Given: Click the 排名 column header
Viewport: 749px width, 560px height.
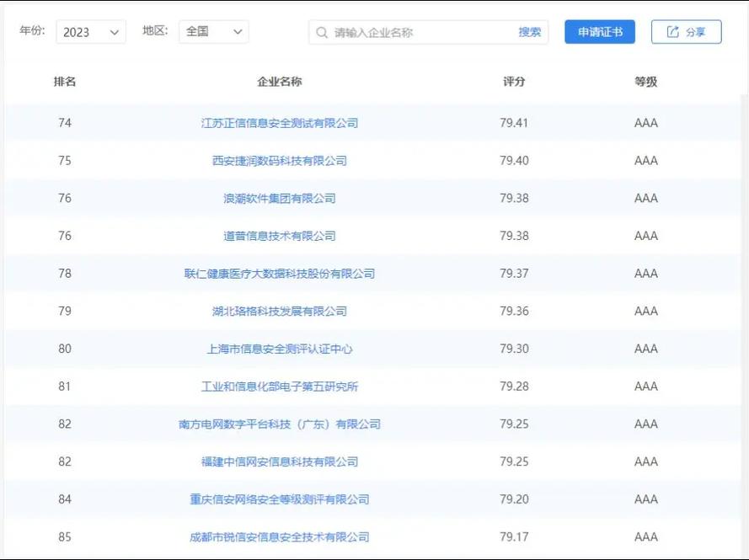Looking at the screenshot, I should (65, 82).
